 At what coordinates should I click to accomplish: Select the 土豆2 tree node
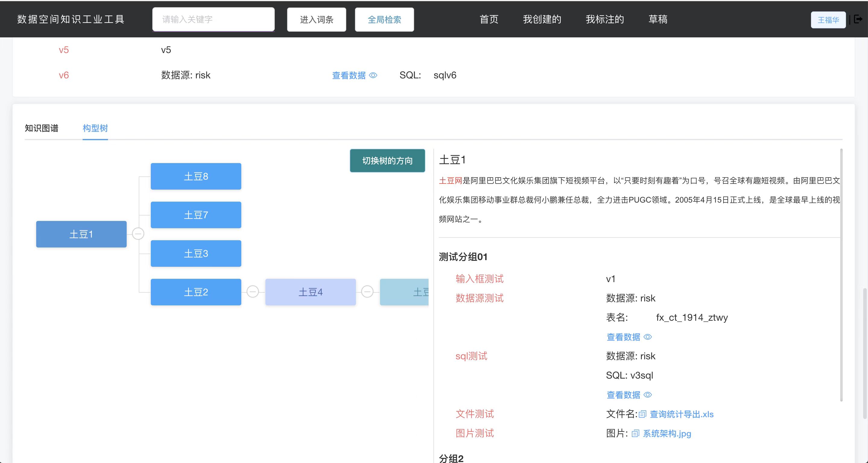point(196,292)
